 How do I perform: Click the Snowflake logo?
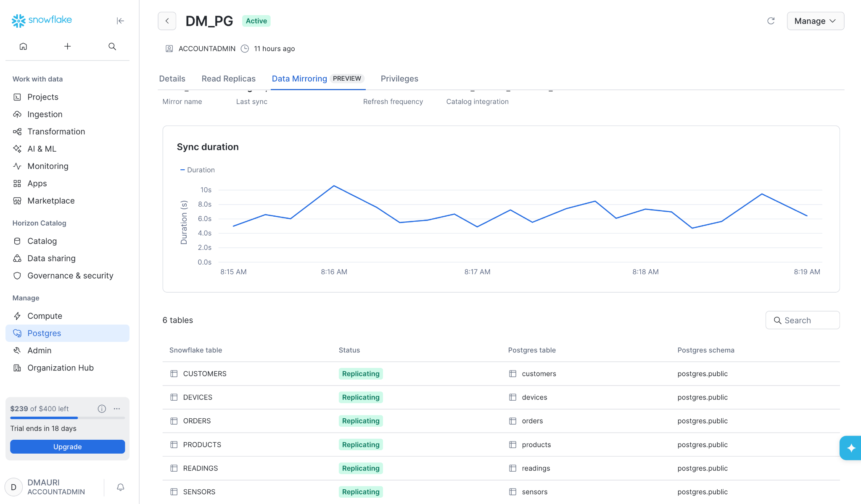coord(42,20)
